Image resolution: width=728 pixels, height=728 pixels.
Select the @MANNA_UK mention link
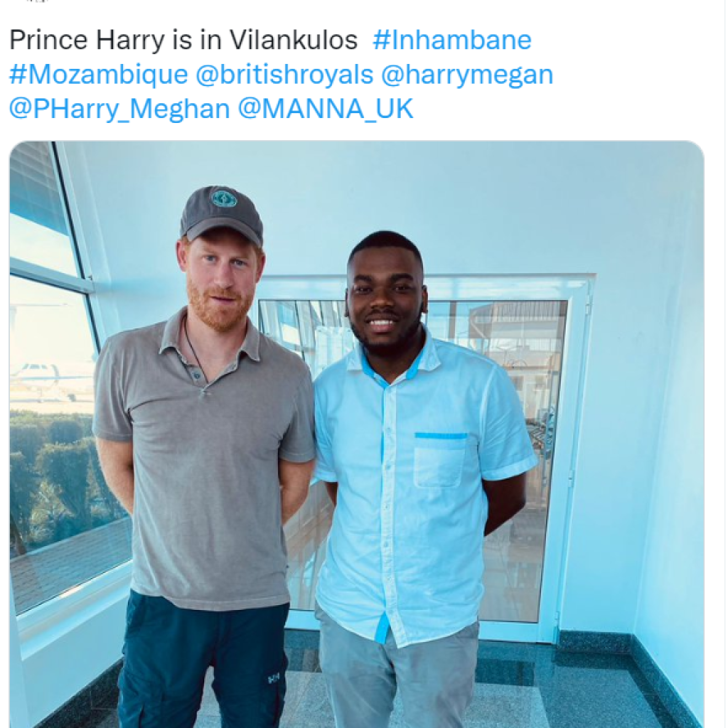[x=326, y=109]
